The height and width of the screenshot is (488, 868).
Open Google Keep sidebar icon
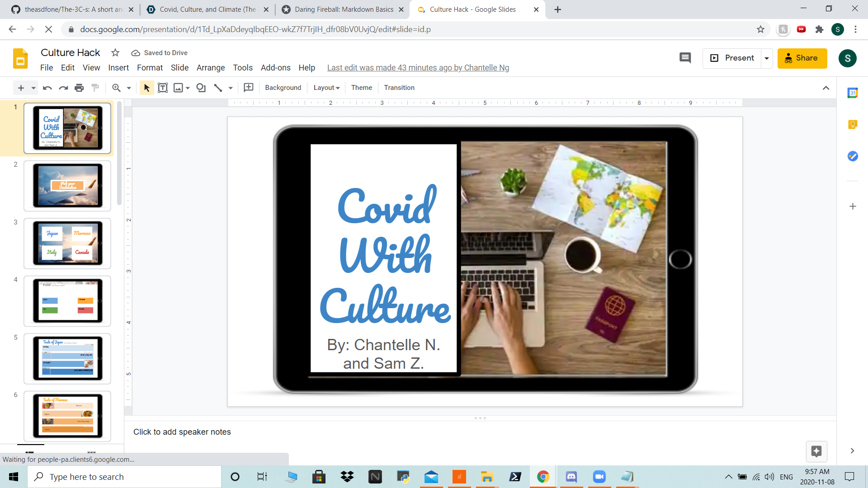853,125
